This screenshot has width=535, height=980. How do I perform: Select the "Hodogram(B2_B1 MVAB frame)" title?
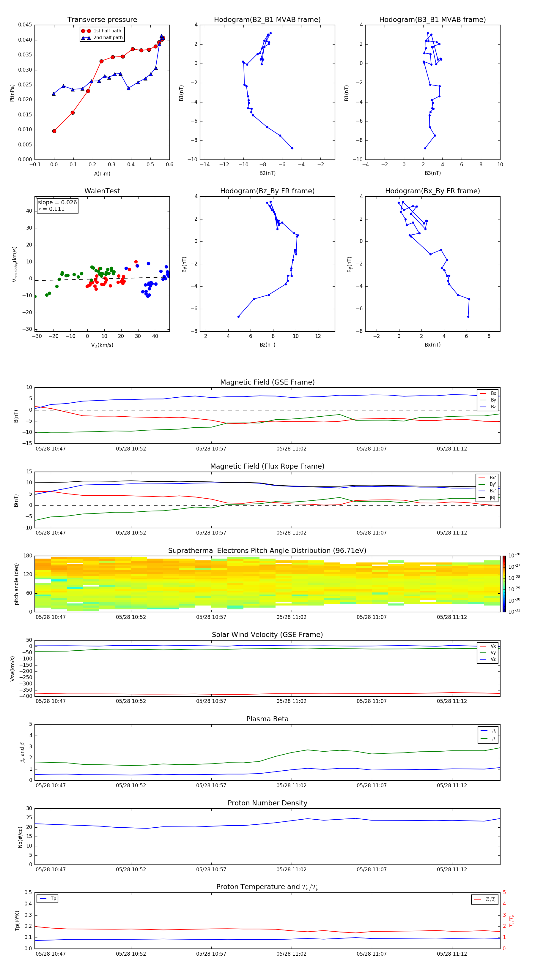click(x=267, y=20)
